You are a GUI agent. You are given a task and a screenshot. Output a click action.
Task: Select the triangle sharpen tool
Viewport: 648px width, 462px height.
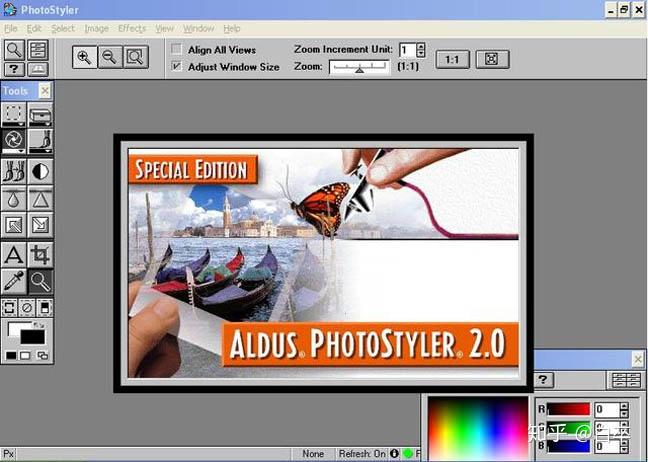[40, 199]
